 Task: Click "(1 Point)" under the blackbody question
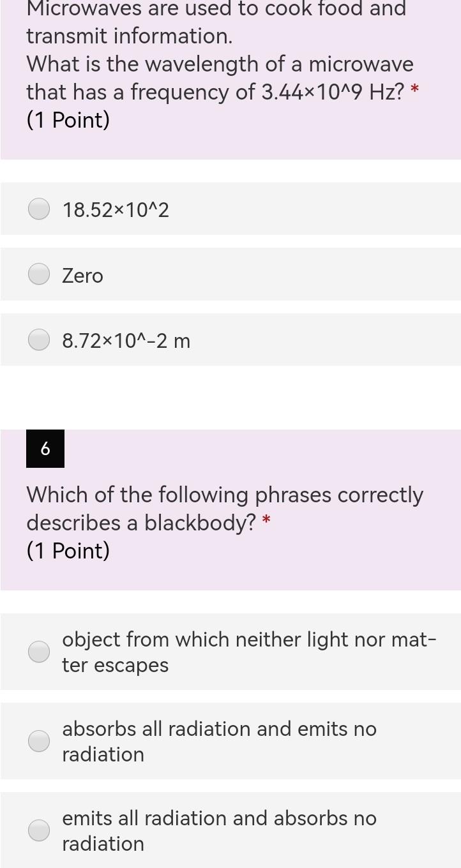(68, 551)
